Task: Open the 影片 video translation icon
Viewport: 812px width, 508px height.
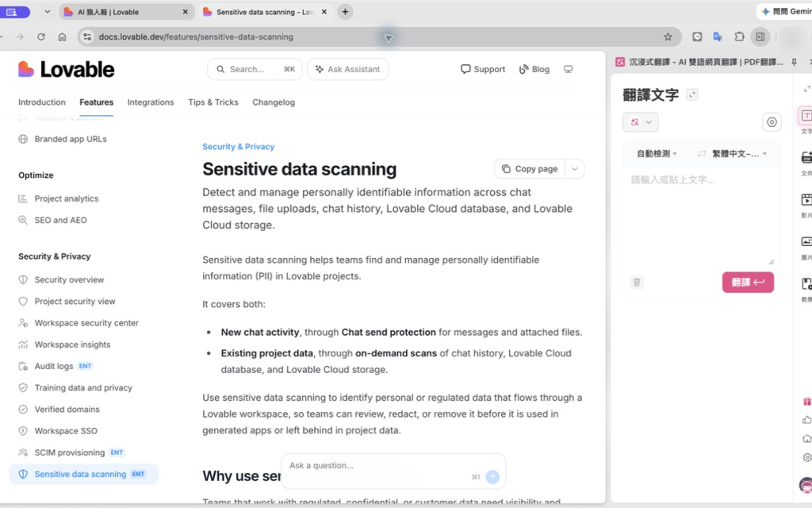Action: (x=806, y=199)
